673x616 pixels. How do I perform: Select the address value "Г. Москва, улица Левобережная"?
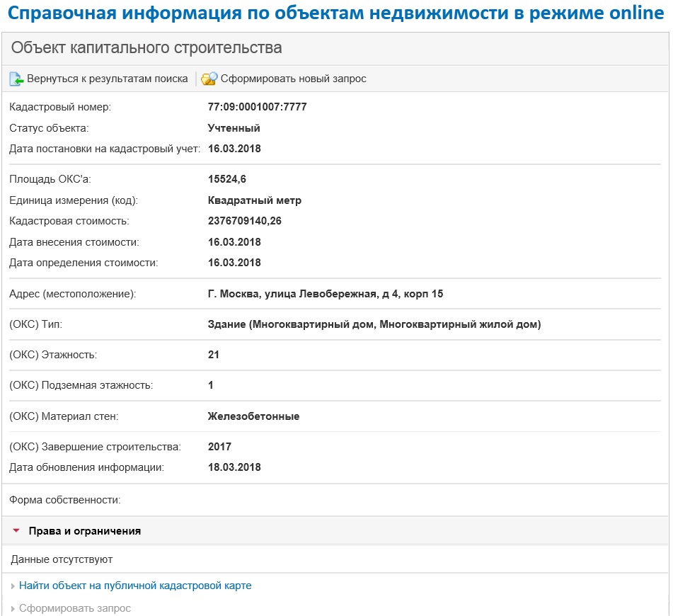click(325, 294)
